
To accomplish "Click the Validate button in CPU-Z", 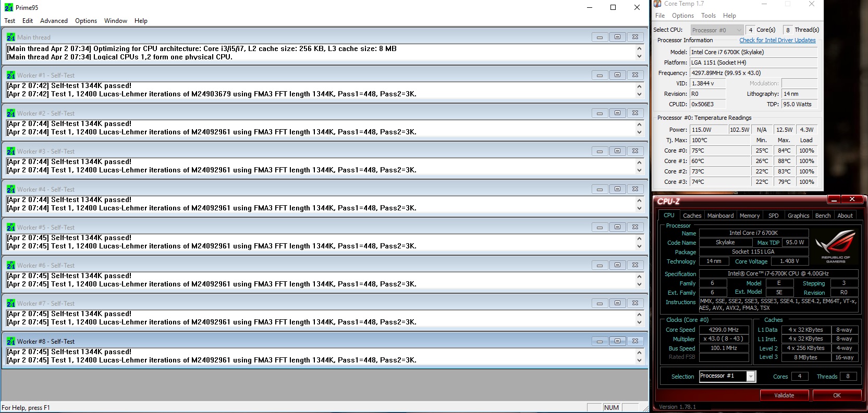I will 784,395.
